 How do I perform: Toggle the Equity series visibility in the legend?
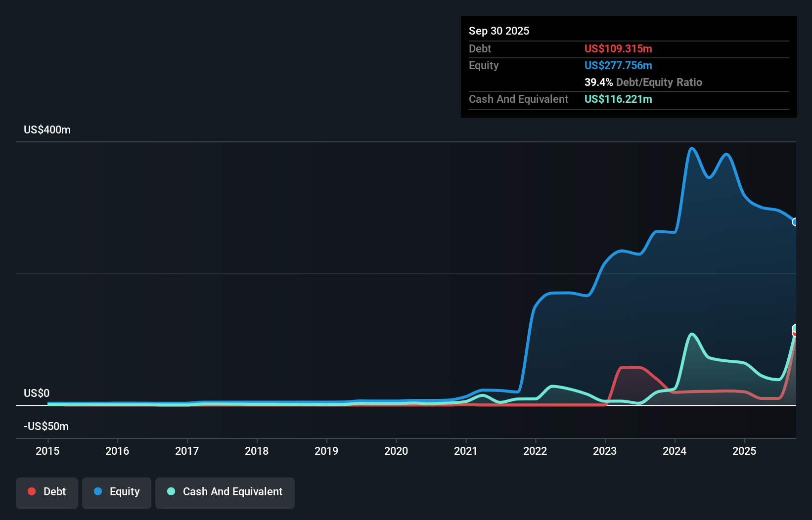116,492
